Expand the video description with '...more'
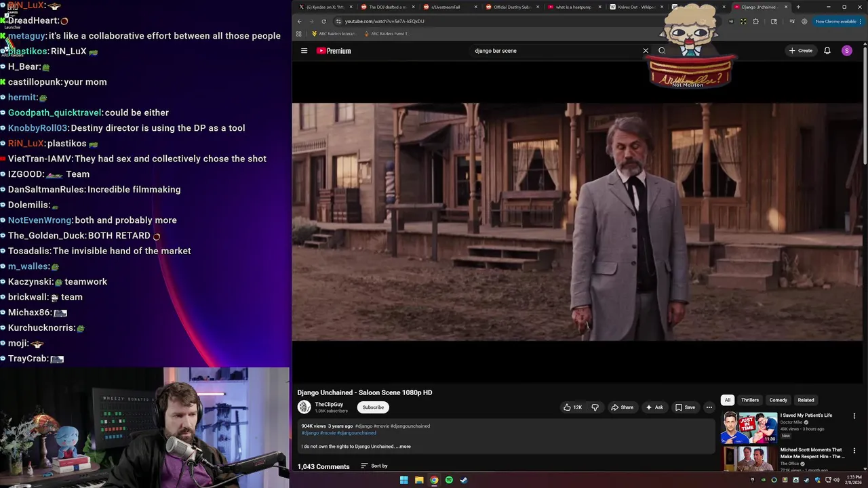868x488 pixels. [404, 447]
